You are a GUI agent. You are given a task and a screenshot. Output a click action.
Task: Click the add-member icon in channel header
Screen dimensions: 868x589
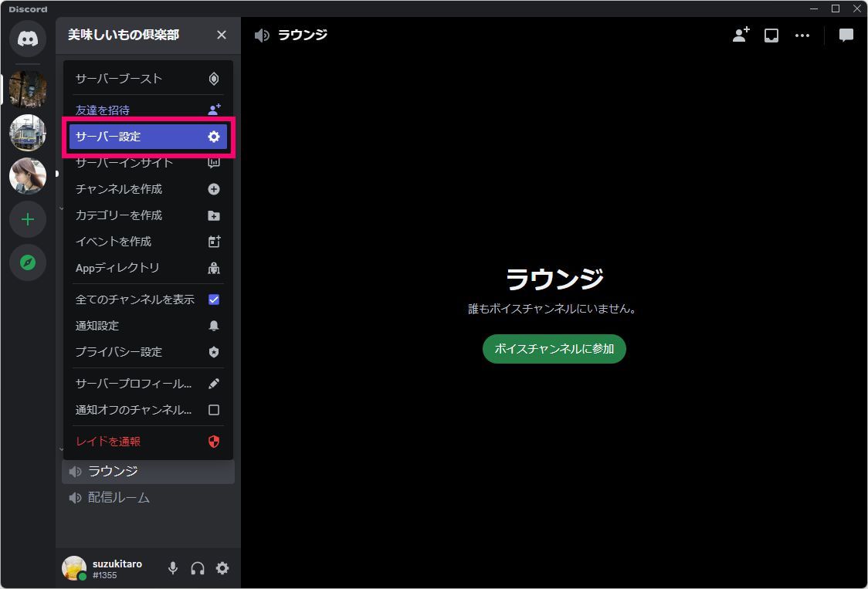[741, 35]
